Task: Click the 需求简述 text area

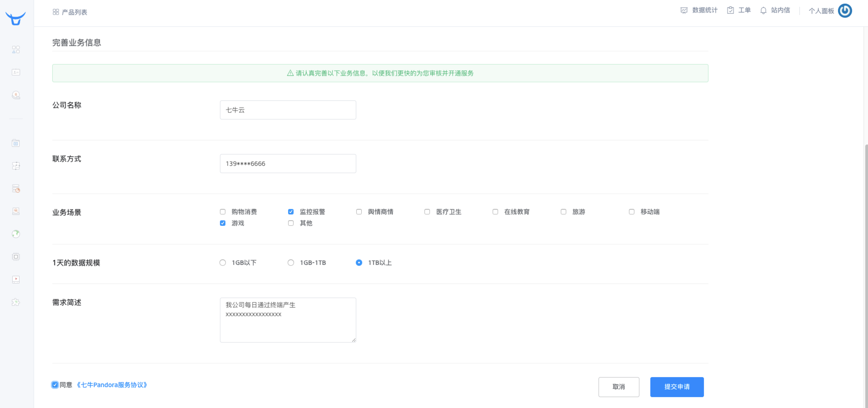Action: click(x=288, y=320)
